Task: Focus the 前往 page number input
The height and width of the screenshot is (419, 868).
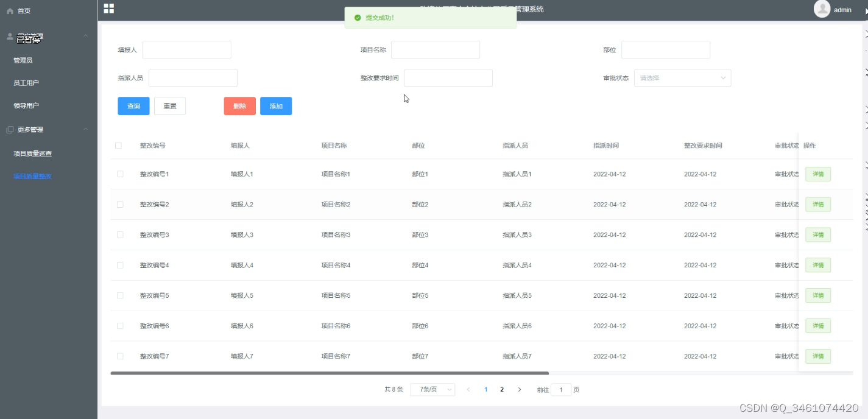Action: click(x=561, y=390)
